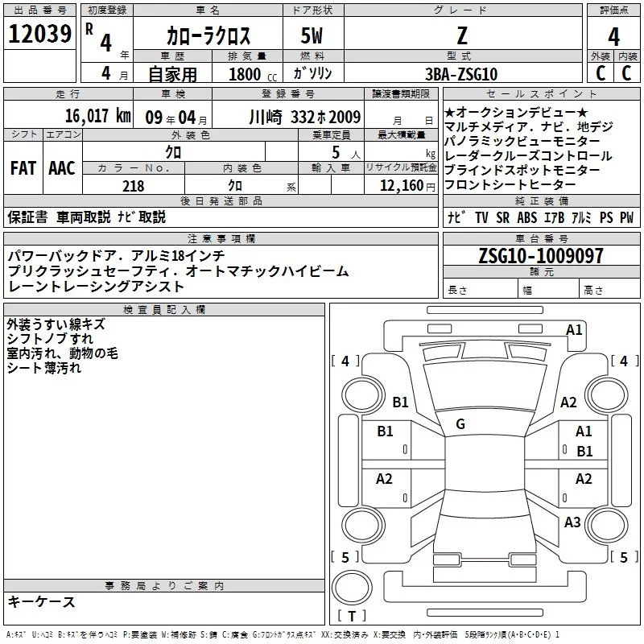
Task: Click the vehicle history value 自家用
Action: pos(172,74)
